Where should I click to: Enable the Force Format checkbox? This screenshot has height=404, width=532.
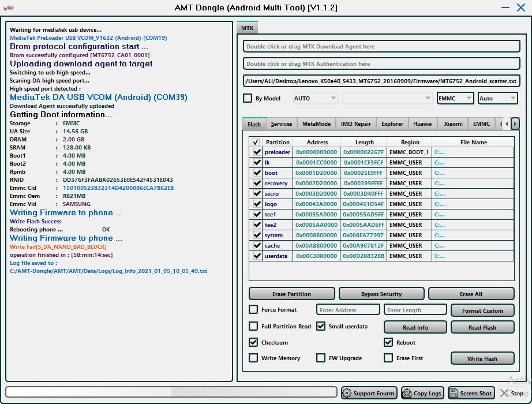click(253, 309)
